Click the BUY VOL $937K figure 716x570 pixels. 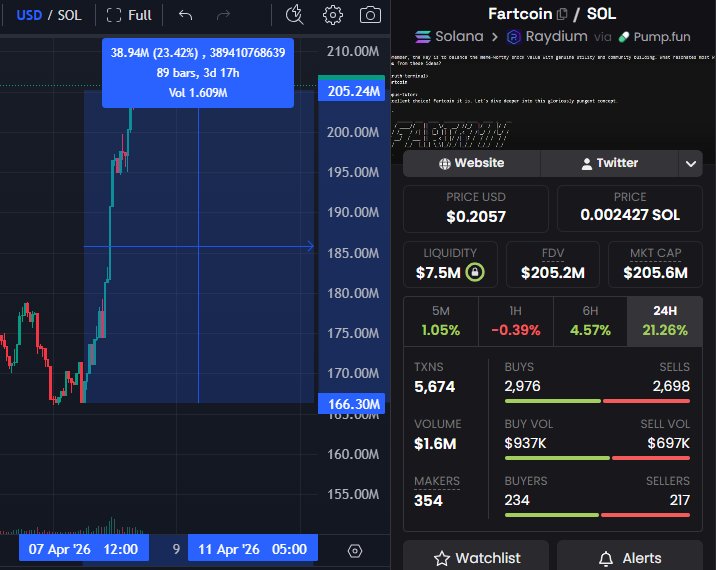pyautogui.click(x=525, y=443)
